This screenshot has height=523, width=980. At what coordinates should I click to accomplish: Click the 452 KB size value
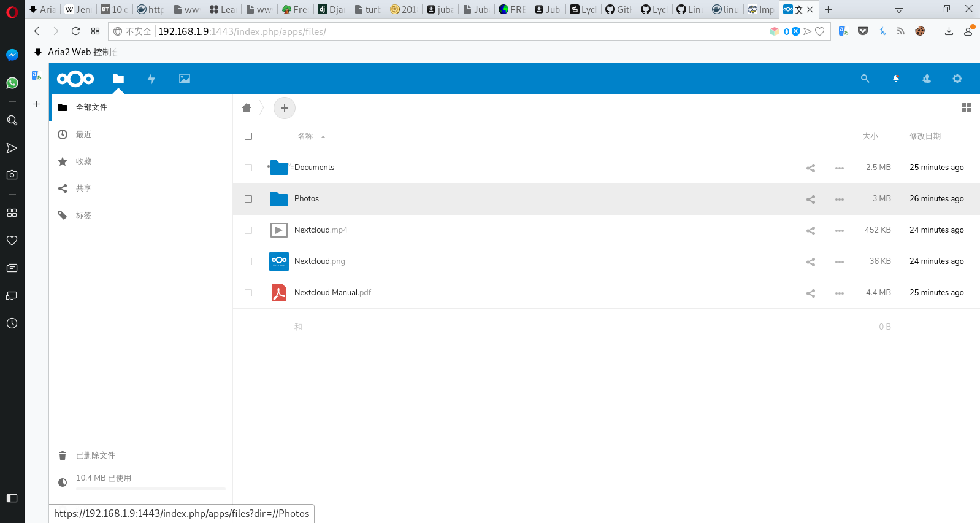(x=878, y=230)
